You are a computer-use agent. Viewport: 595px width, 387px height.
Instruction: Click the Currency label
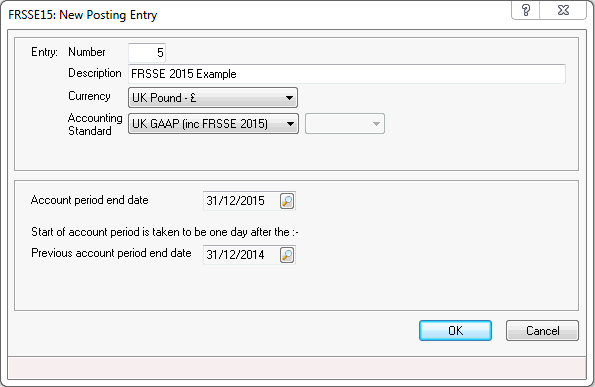click(89, 96)
